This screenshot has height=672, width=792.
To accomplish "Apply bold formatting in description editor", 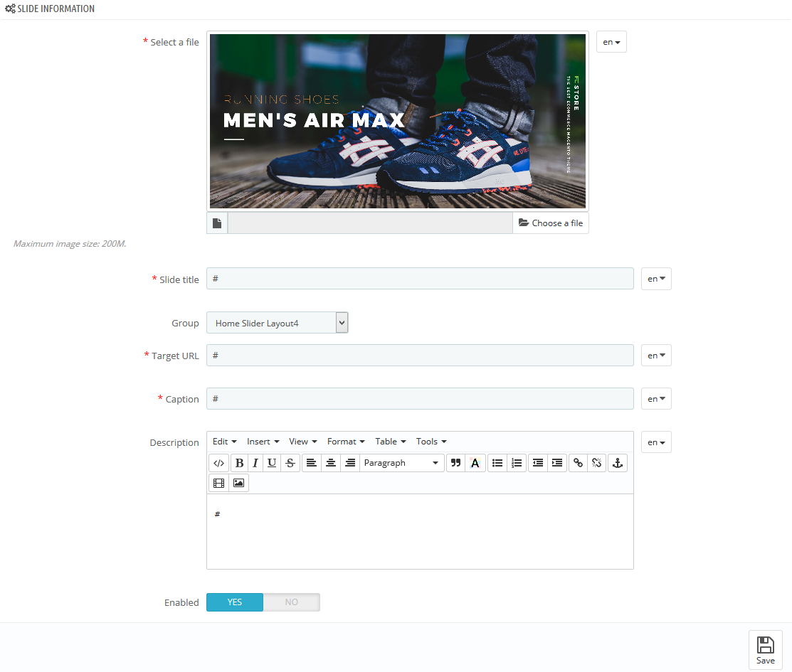I will (x=239, y=463).
